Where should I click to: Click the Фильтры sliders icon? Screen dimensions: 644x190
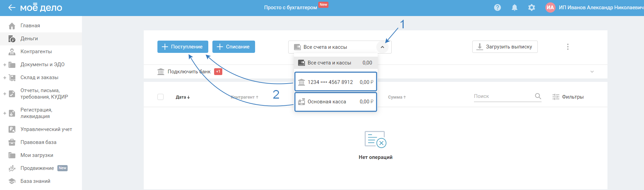tap(556, 97)
